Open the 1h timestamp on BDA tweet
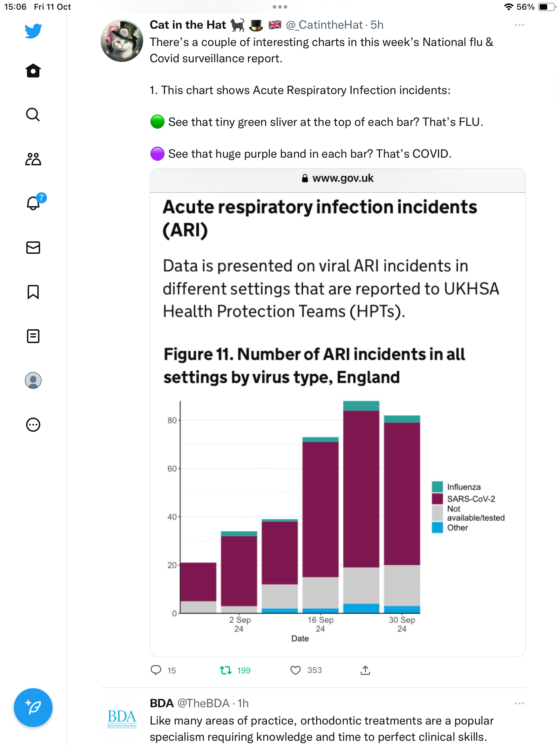Viewport: 560px width, 747px height. coord(243,703)
